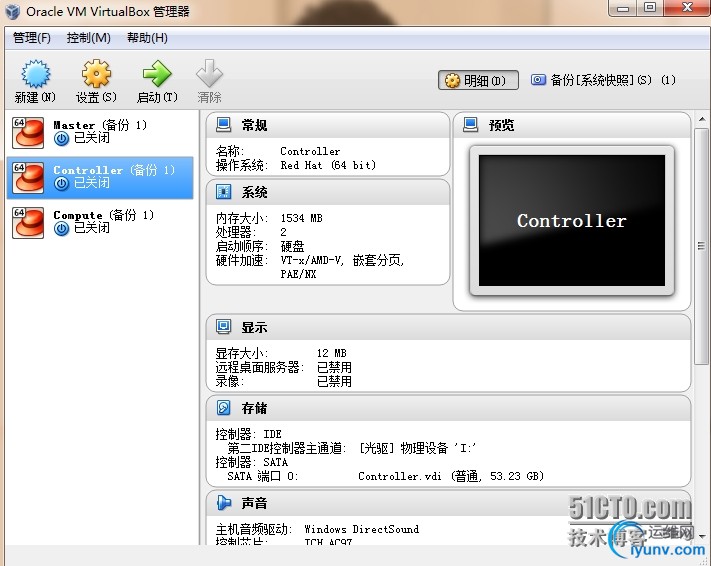The image size is (711, 566).
Task: Open the Storage (存储) section header
Action: coord(448,408)
